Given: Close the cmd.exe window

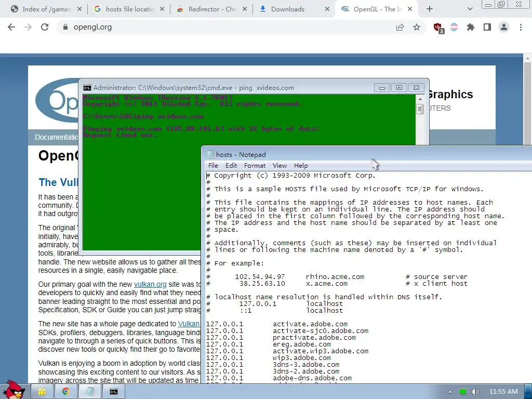Looking at the screenshot, I should coord(416,87).
